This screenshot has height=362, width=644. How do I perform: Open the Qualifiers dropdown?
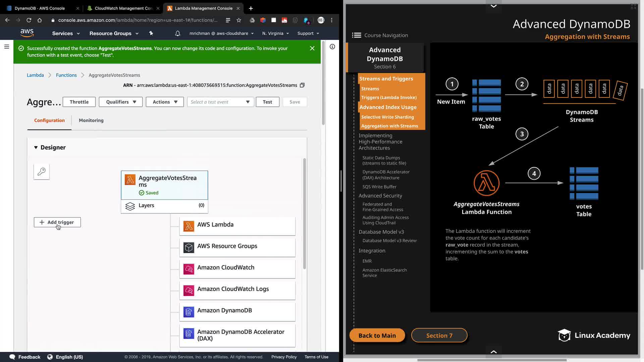click(121, 102)
